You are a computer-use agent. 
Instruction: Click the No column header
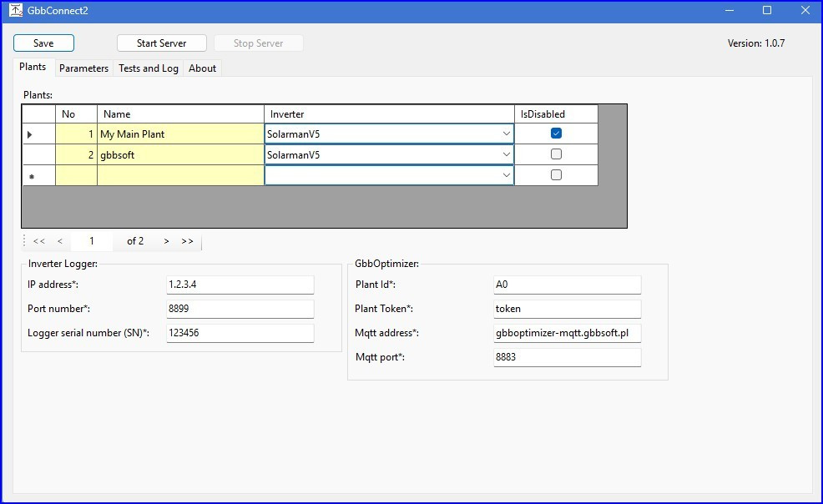[x=76, y=113]
